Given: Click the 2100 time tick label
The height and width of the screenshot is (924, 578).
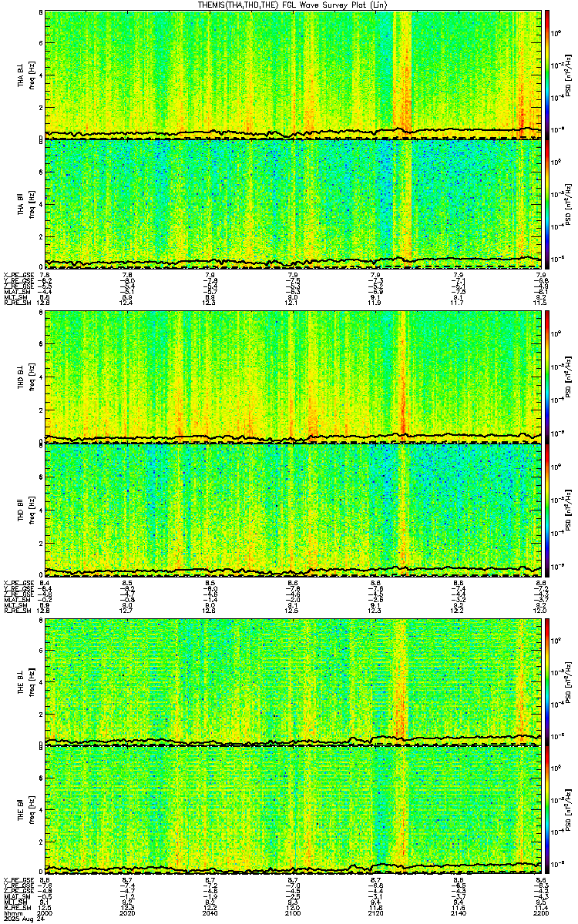Looking at the screenshot, I should pyautogui.click(x=294, y=914).
